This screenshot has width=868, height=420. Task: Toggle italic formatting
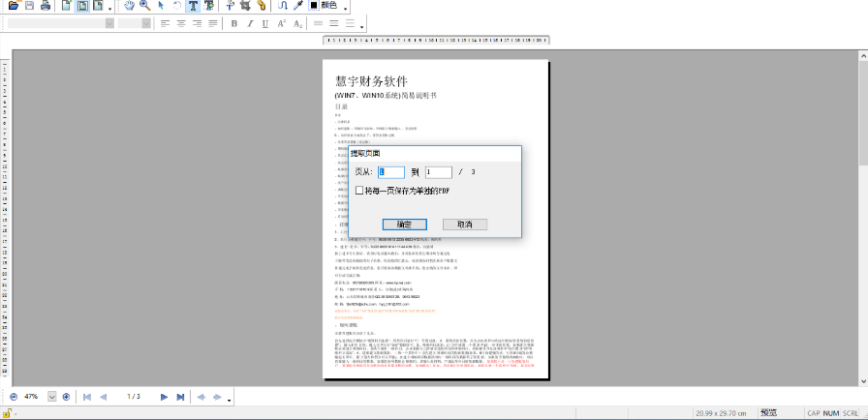coord(250,23)
